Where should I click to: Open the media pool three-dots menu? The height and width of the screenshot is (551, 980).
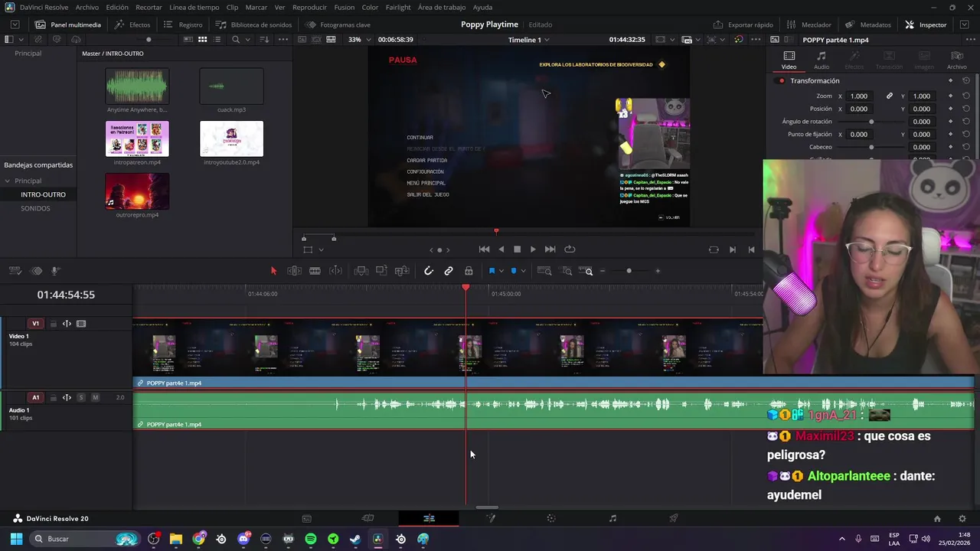click(283, 40)
